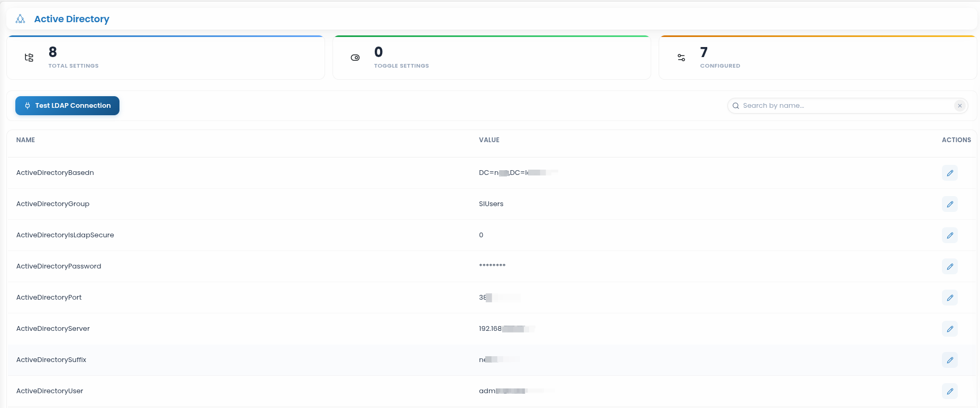Edit the ActiveDirectoryPort pencil icon
This screenshot has height=408, width=980.
tap(949, 298)
